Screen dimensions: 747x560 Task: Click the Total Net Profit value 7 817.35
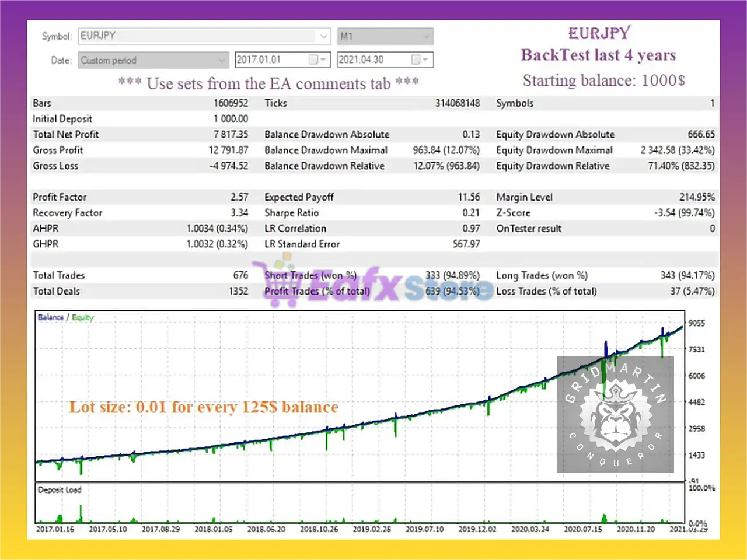pyautogui.click(x=231, y=135)
